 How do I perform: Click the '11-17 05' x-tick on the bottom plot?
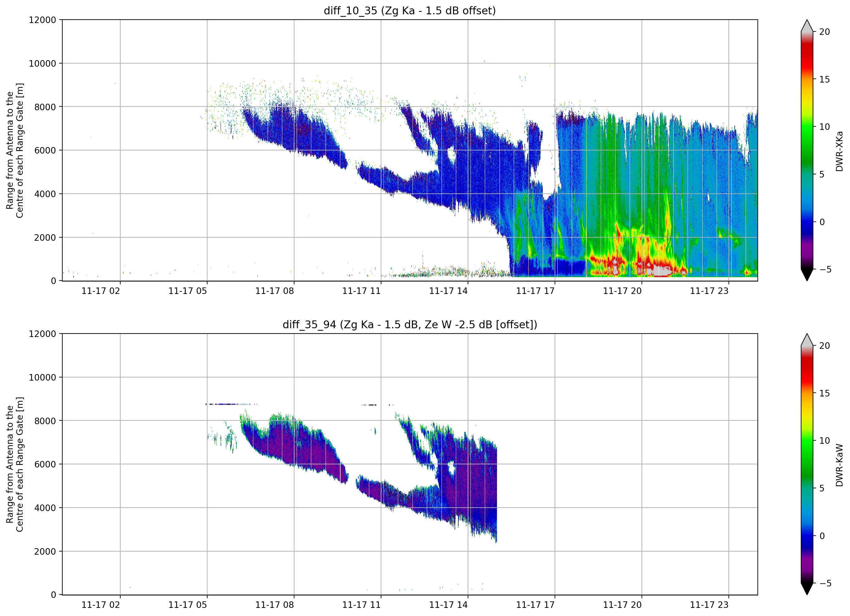pyautogui.click(x=188, y=605)
